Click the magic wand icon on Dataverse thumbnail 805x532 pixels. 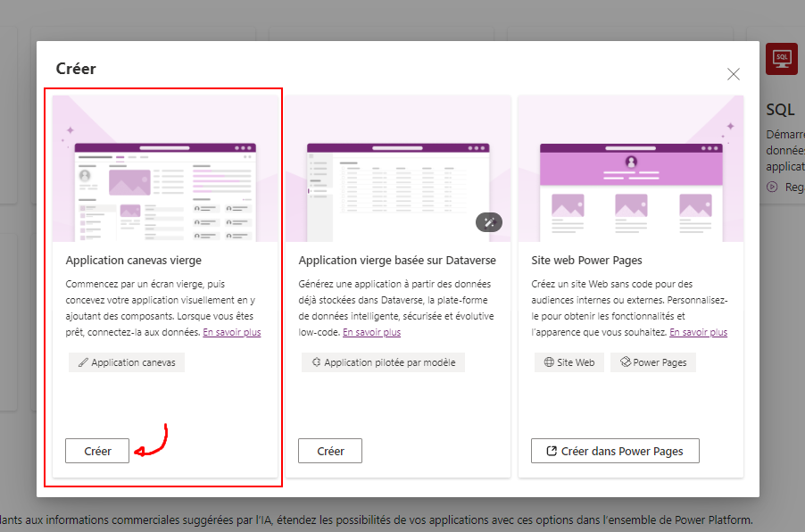[489, 222]
